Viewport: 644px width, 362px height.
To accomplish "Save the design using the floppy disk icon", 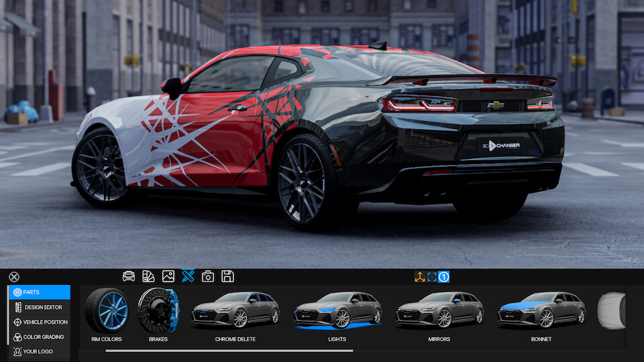I will point(227,276).
